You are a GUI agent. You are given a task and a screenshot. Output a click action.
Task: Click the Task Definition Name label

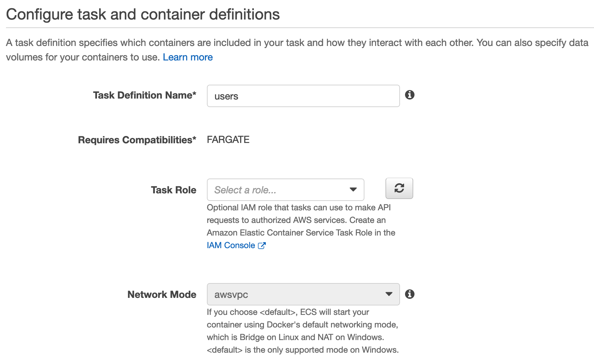145,95
